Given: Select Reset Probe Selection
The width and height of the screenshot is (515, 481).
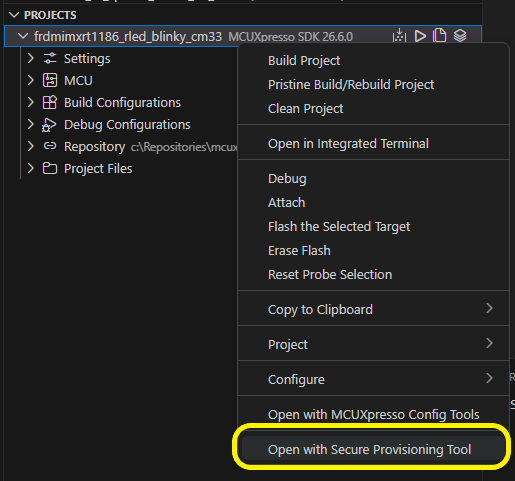Looking at the screenshot, I should coord(374,275).
